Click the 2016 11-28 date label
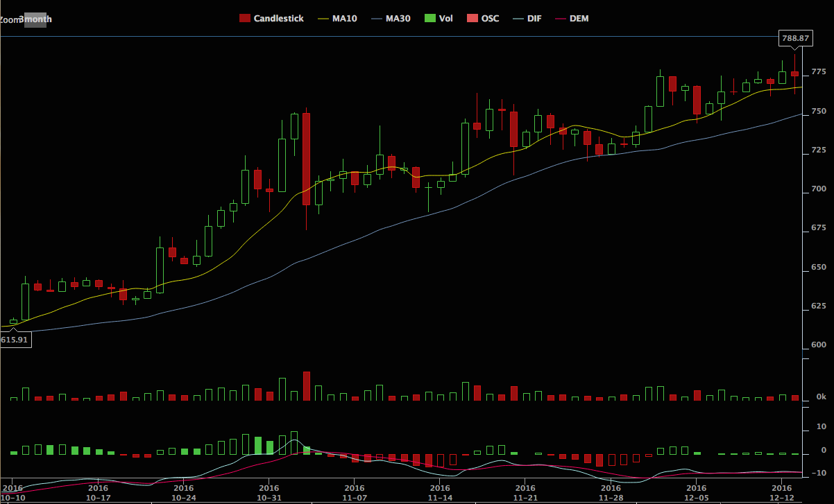Screen dimensions: 834x504 (x=611, y=493)
